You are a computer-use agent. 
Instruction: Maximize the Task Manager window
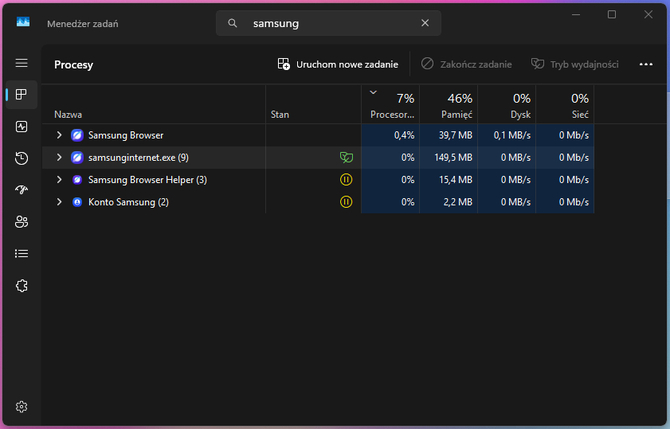point(612,15)
